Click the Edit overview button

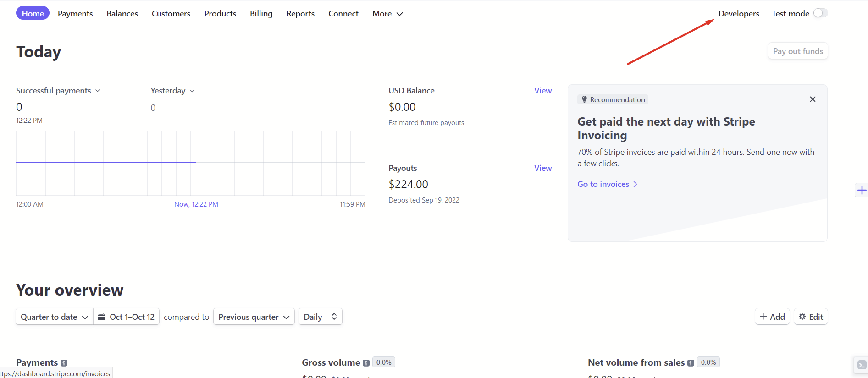pos(811,317)
